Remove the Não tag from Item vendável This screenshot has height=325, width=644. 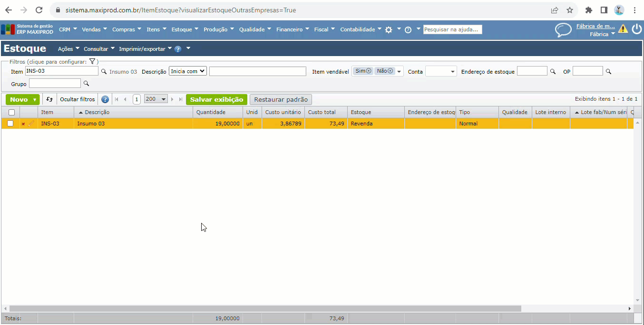tap(390, 71)
